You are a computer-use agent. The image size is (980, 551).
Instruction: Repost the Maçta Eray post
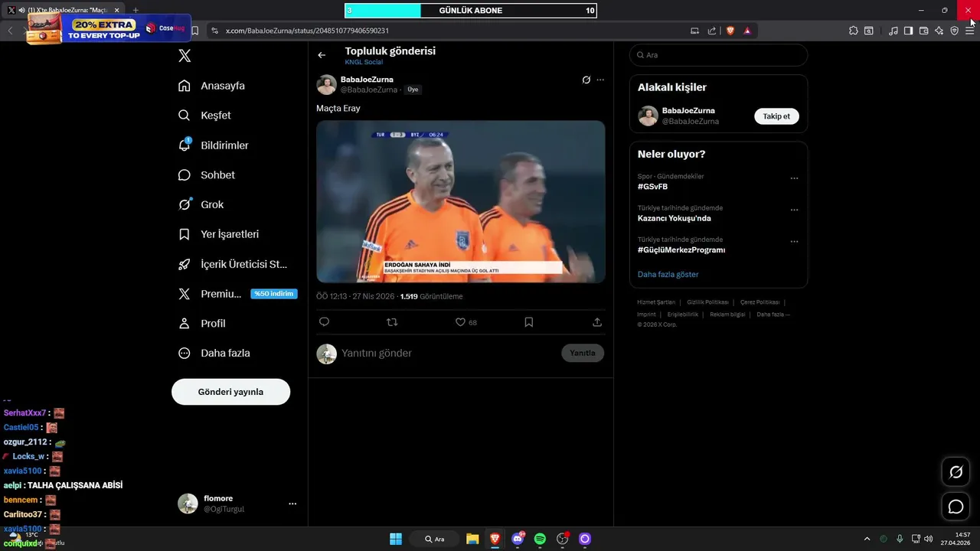(x=392, y=322)
